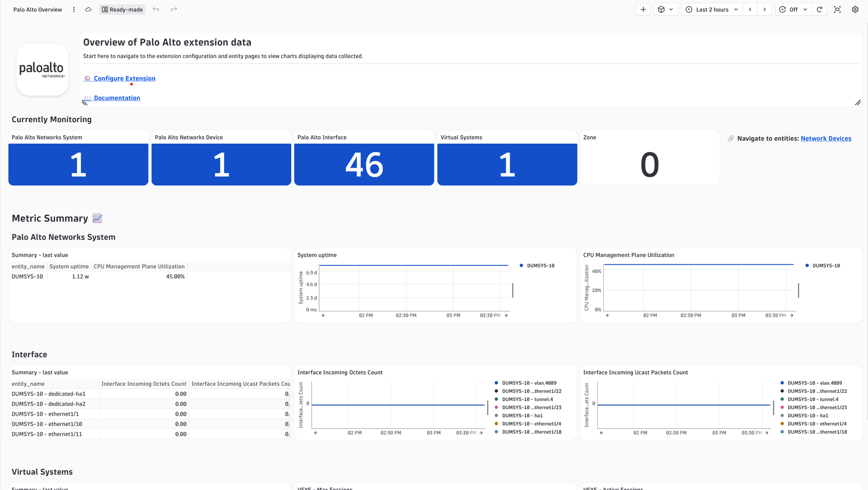Open the Documentation link
Screen dimensions: 868x490
(117, 98)
